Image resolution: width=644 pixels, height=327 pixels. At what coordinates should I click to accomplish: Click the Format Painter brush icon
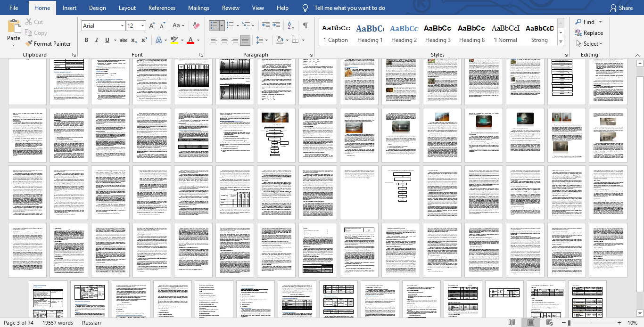click(29, 43)
